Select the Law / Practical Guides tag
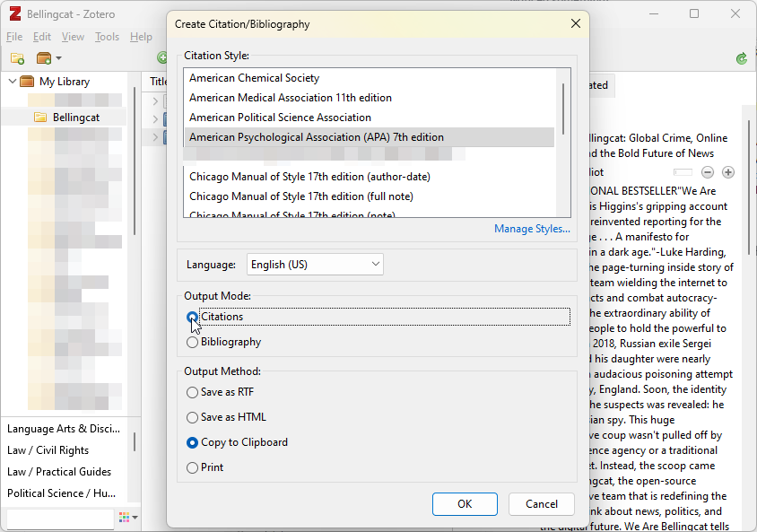 pos(59,472)
